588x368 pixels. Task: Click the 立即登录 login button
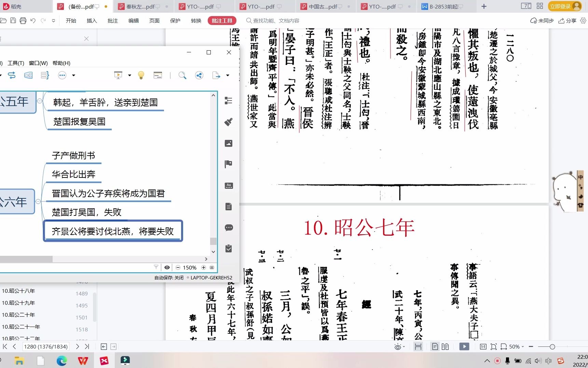coord(565,6)
